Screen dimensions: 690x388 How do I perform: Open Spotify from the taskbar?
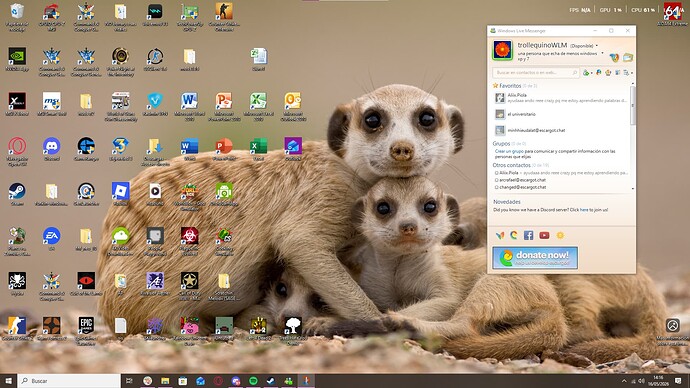point(253,381)
